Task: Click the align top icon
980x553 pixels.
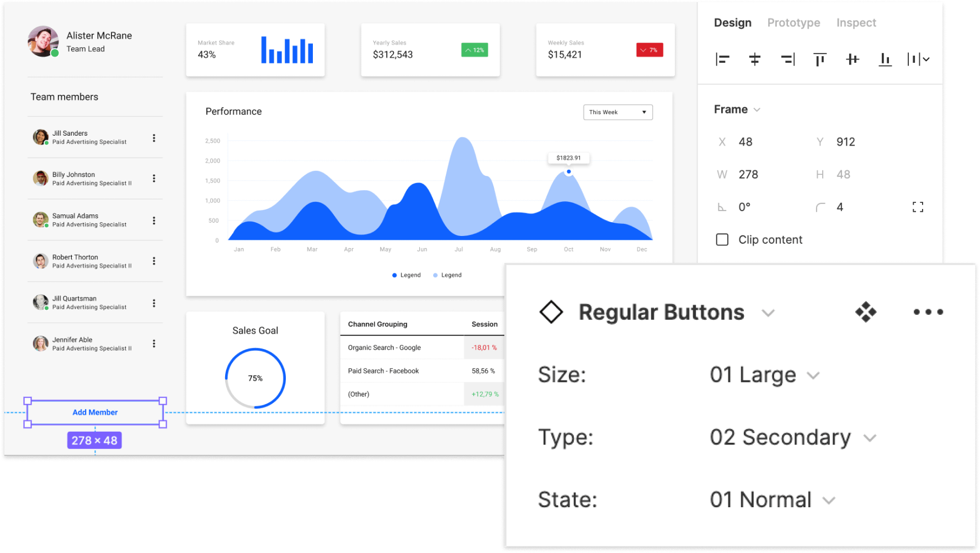Action: (820, 59)
